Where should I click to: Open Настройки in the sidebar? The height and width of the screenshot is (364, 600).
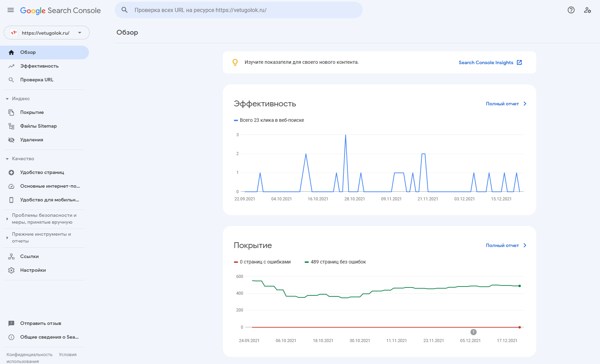[33, 270]
